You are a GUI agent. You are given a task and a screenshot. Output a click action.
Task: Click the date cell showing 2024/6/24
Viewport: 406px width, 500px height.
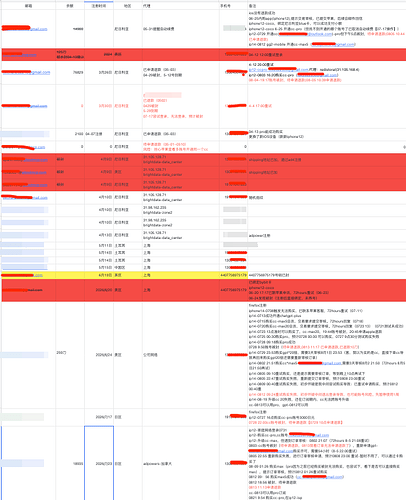[x=99, y=355]
